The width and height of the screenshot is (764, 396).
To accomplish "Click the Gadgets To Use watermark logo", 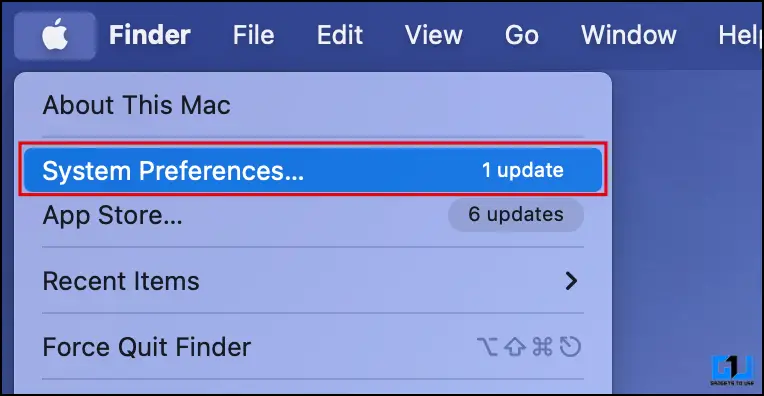I will pyautogui.click(x=732, y=370).
